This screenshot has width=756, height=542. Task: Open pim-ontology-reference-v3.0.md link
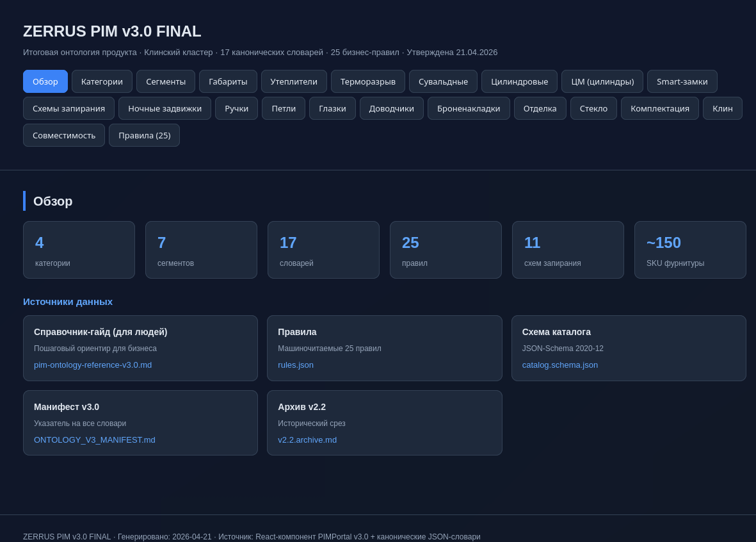point(93,365)
